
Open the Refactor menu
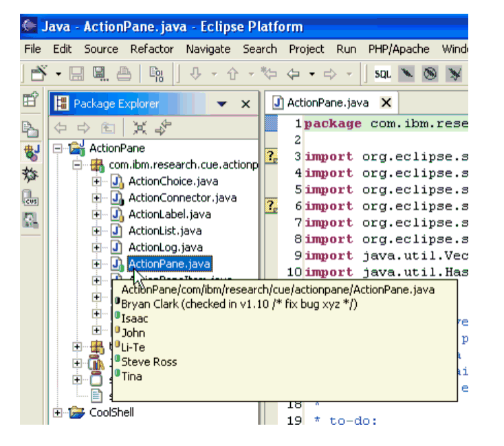point(151,49)
